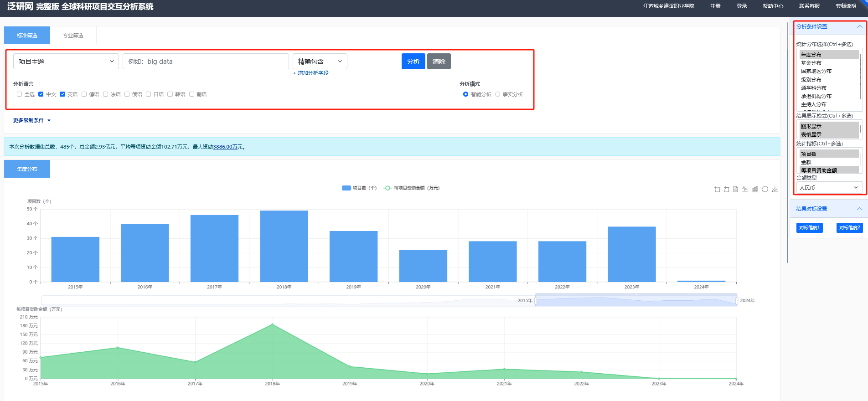Viewport: 868px width, 401px height.
Task: Select 金额 in the indicator list
Action: tap(829, 162)
